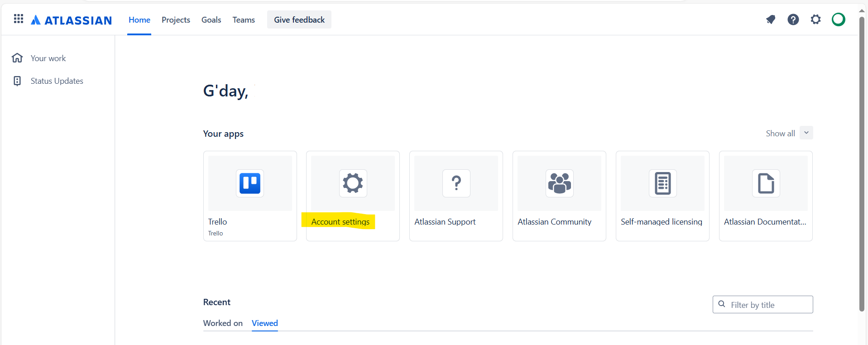
Task: Select the Viewed tab
Action: pos(265,323)
